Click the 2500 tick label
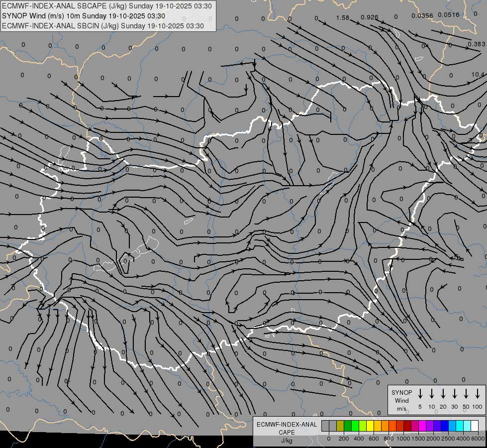487x448 pixels. (448, 439)
